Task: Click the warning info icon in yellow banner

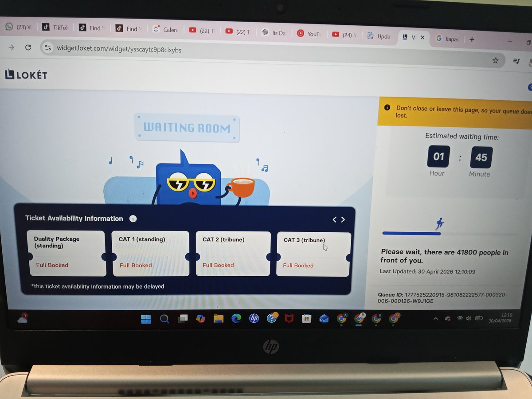Action: [387, 108]
